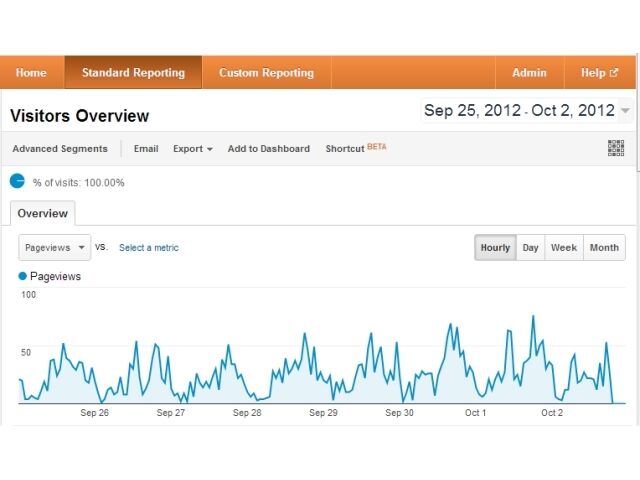Click the blue Pageviews legend dot
The image size is (640, 480).
point(23,276)
